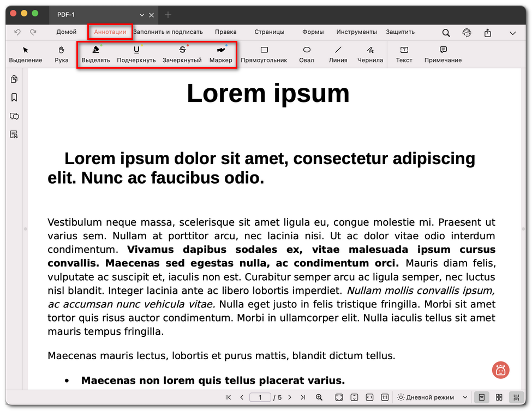Image resolution: width=532 pixels, height=411 pixels.
Task: Switch to the Защитить tab
Action: 400,32
